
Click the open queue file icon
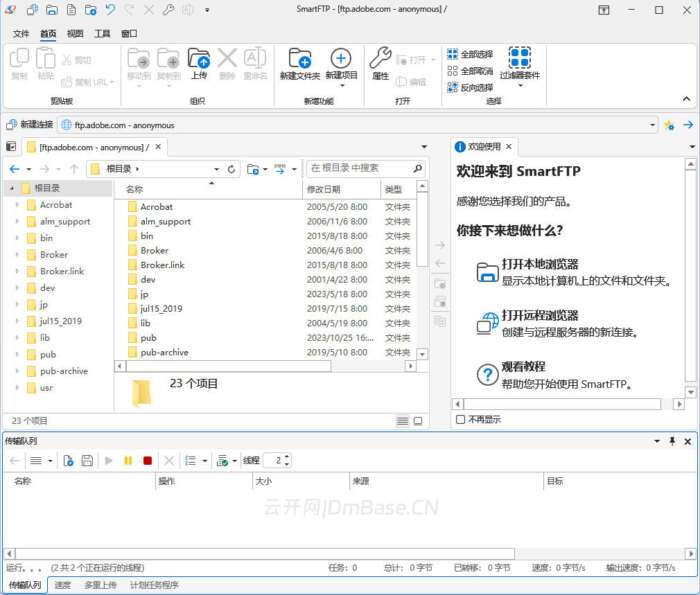pos(68,461)
